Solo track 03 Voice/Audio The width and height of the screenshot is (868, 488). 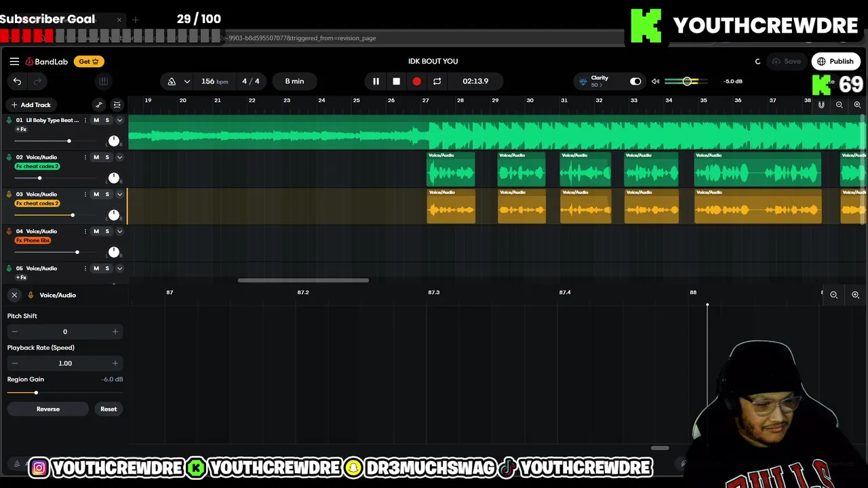point(106,195)
